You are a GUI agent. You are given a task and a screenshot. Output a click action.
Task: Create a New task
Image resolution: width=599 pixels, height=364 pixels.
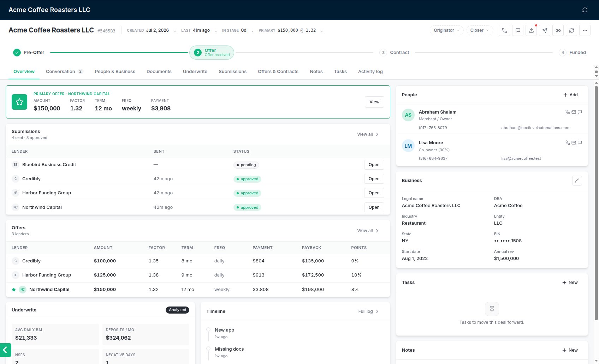(570, 283)
